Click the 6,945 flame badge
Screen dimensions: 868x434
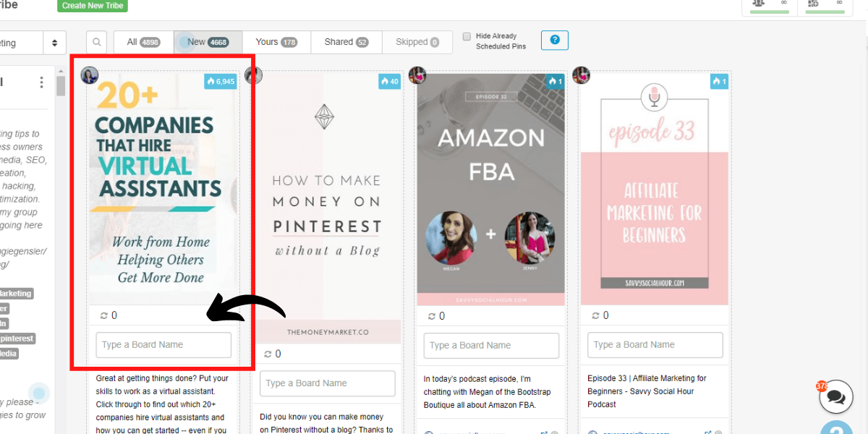(x=221, y=82)
